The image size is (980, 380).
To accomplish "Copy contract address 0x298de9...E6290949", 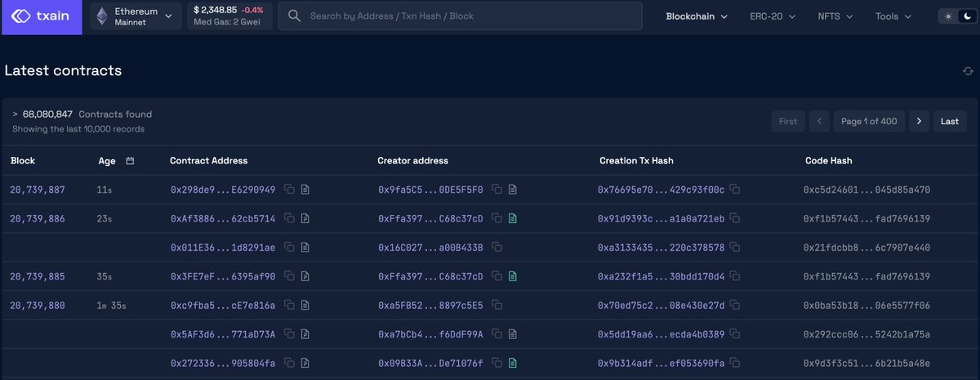I will [289, 190].
